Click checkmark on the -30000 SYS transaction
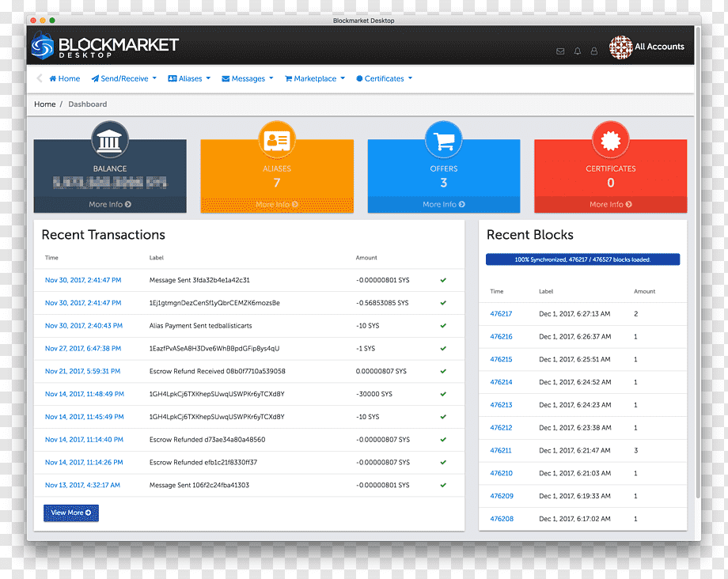The width and height of the screenshot is (728, 579). pyautogui.click(x=443, y=394)
